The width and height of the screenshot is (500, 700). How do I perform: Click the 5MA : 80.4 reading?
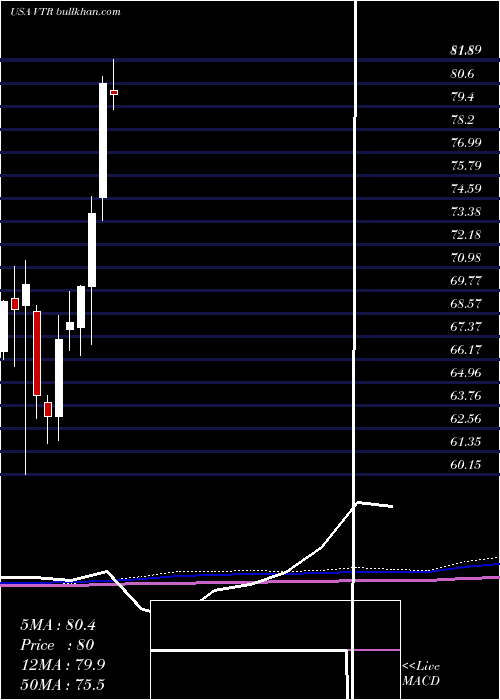pyautogui.click(x=58, y=625)
